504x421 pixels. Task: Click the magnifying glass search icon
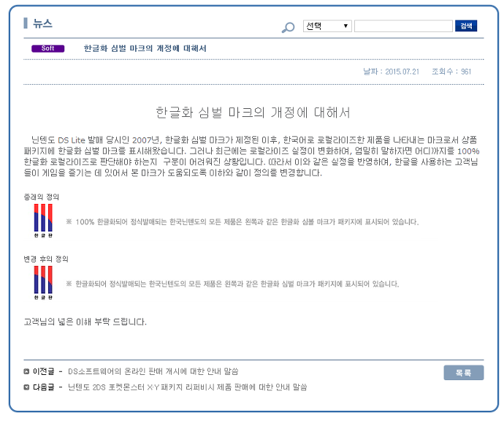pyautogui.click(x=288, y=27)
